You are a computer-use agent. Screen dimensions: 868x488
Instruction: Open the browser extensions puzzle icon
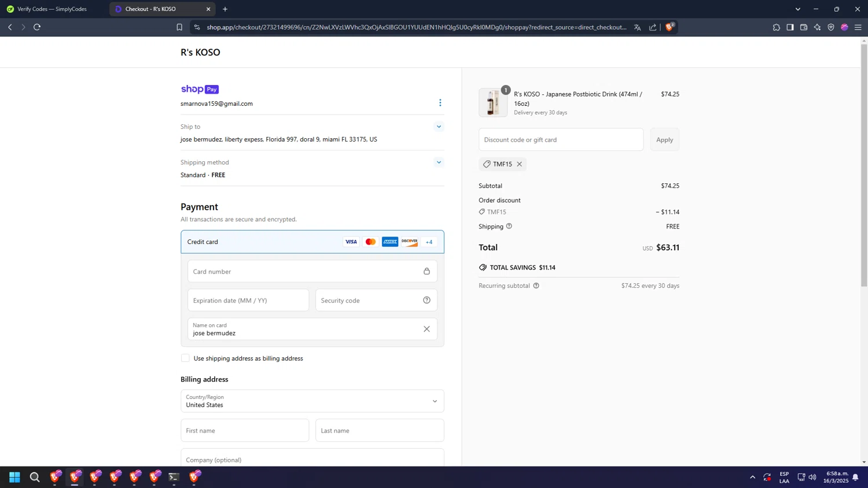coord(777,27)
